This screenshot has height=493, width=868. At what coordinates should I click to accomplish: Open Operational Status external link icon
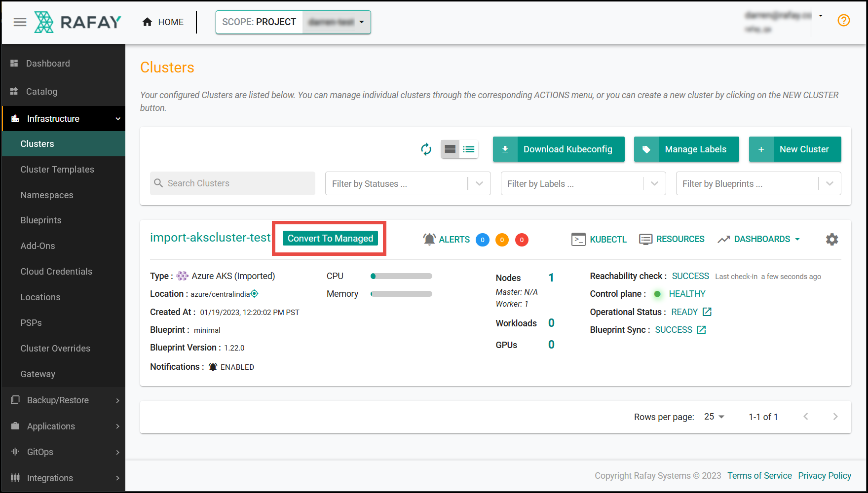click(x=707, y=312)
